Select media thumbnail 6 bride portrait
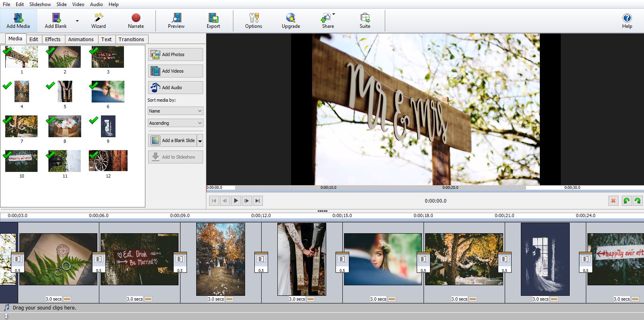The height and width of the screenshot is (320, 644). [x=108, y=92]
